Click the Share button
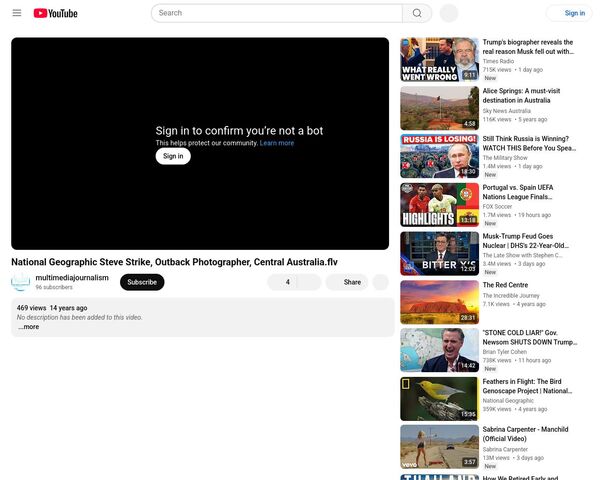 pyautogui.click(x=347, y=282)
